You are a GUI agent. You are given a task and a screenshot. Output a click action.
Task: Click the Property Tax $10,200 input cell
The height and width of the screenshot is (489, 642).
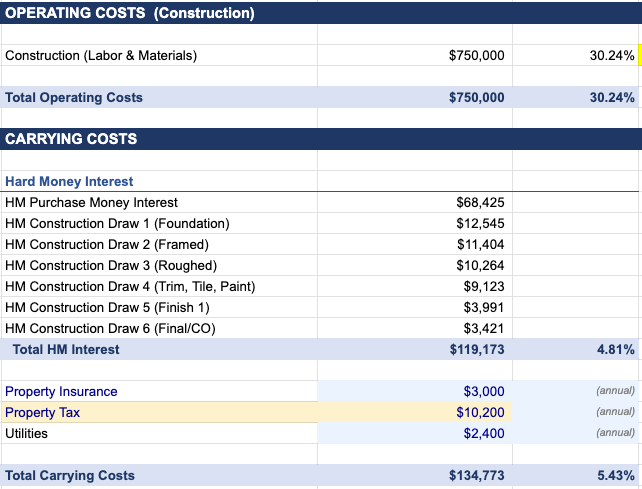(x=415, y=412)
